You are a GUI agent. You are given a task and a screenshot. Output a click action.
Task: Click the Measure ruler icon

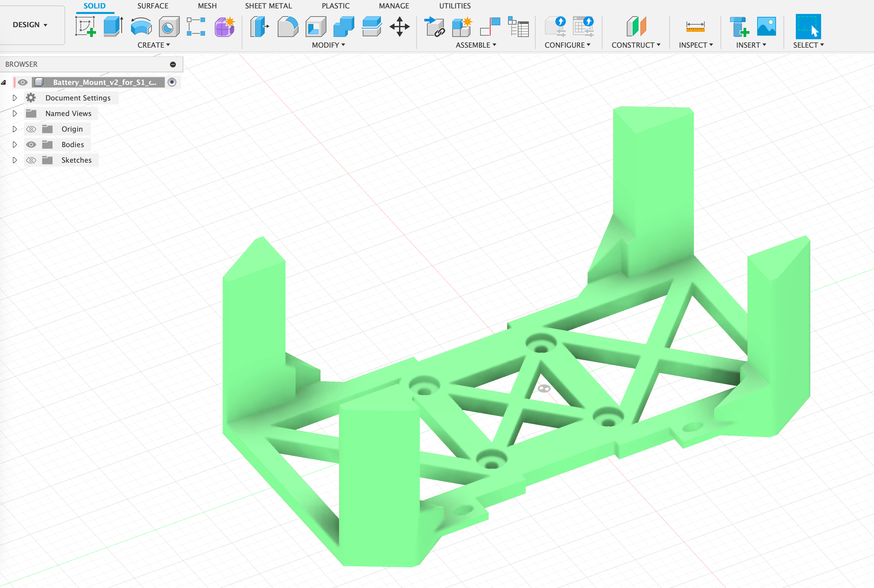(x=695, y=26)
